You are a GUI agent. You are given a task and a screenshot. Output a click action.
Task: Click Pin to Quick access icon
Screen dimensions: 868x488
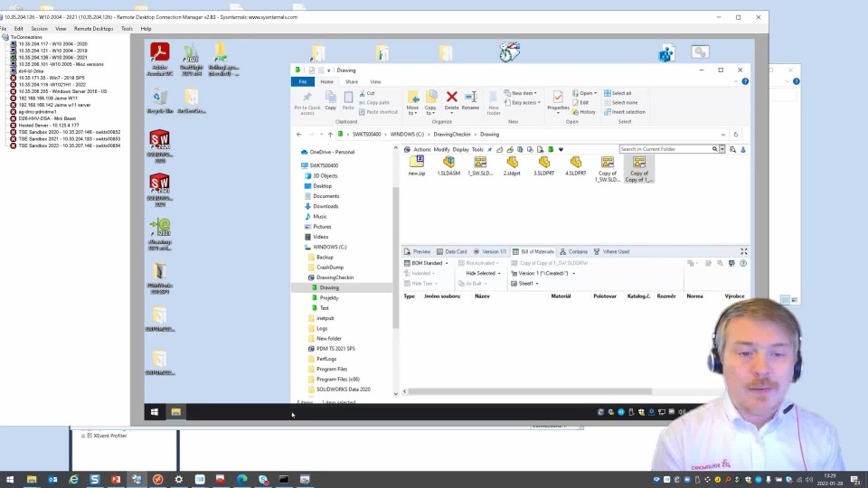[x=307, y=98]
